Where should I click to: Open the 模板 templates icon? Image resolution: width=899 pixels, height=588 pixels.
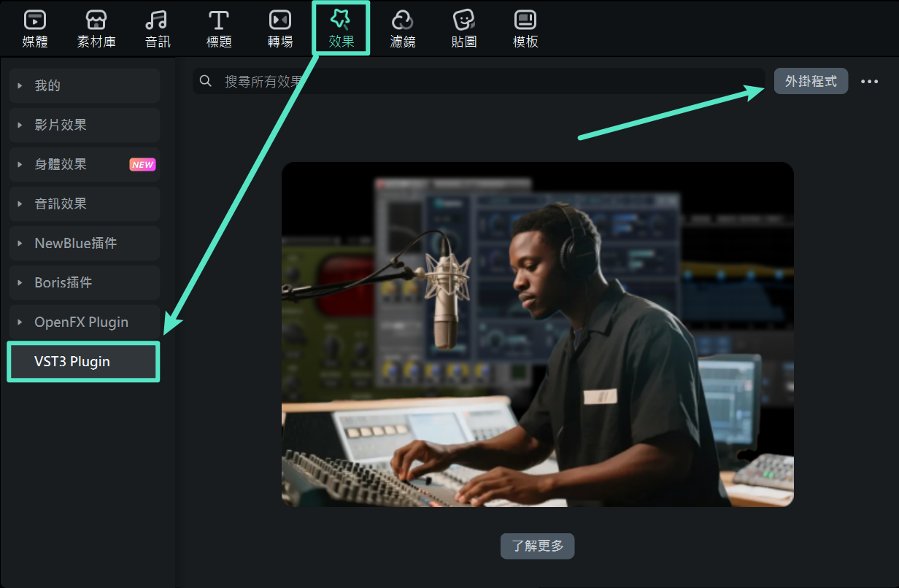(x=525, y=20)
